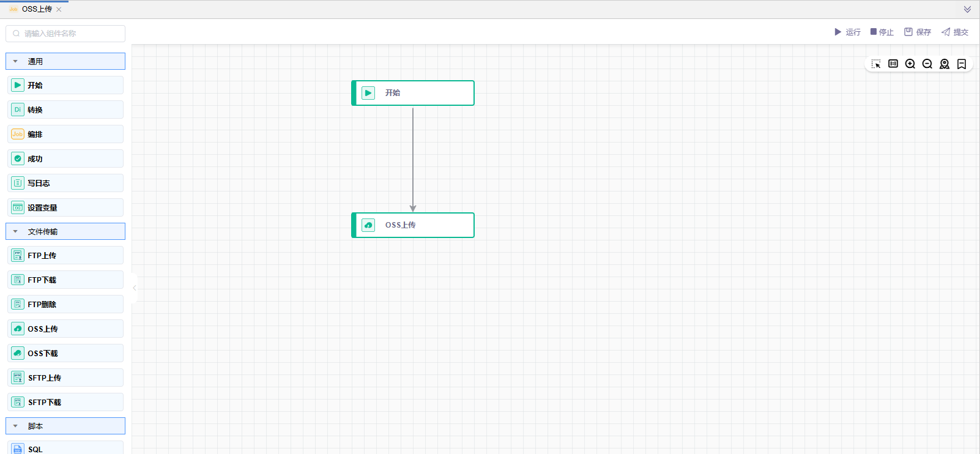Screen dimensions: 980x454
Task: Zoom in on the canvas
Action: point(910,64)
